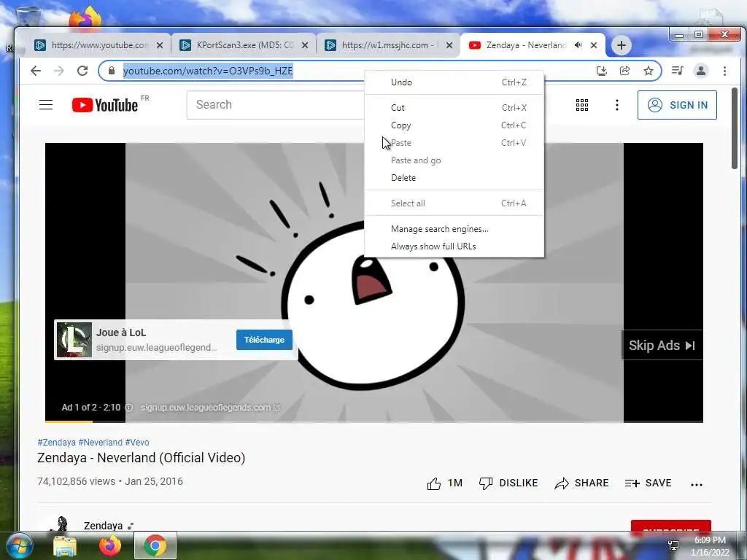Go back using the browser back arrow

36,71
